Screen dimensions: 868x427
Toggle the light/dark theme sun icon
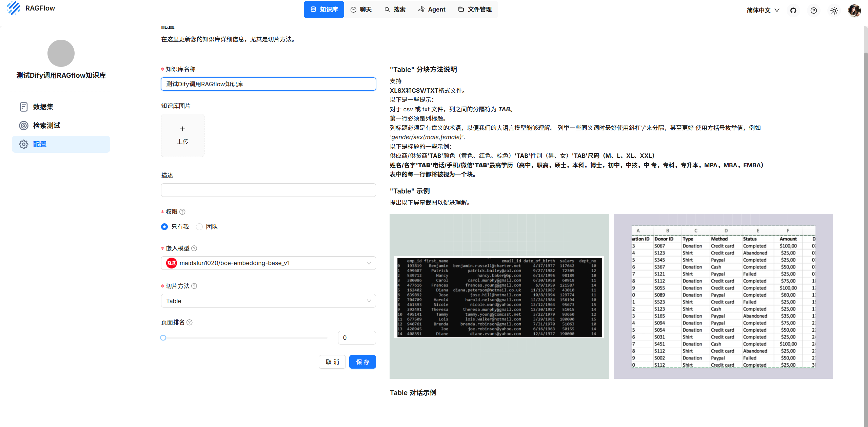pos(834,11)
